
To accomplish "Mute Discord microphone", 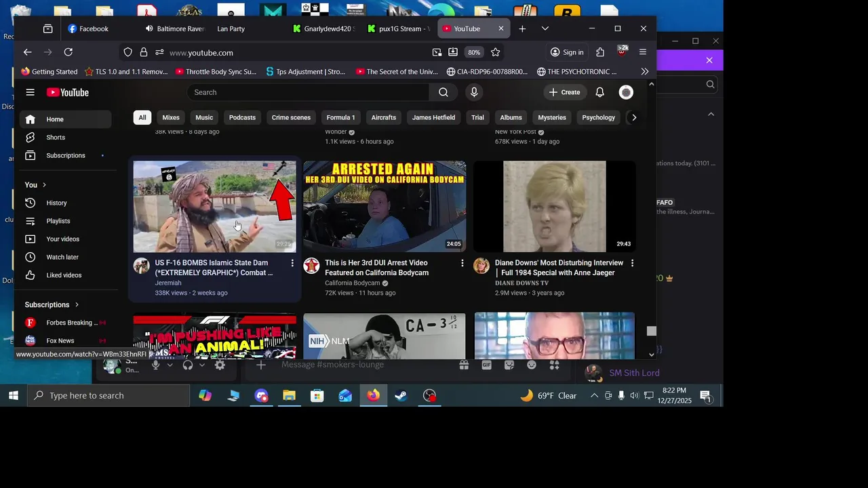I will [x=155, y=365].
